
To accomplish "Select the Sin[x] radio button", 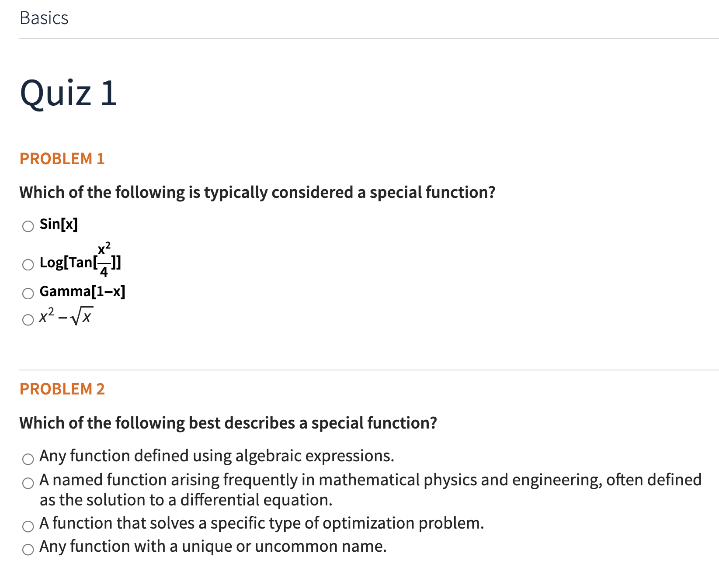I will 28,226.
